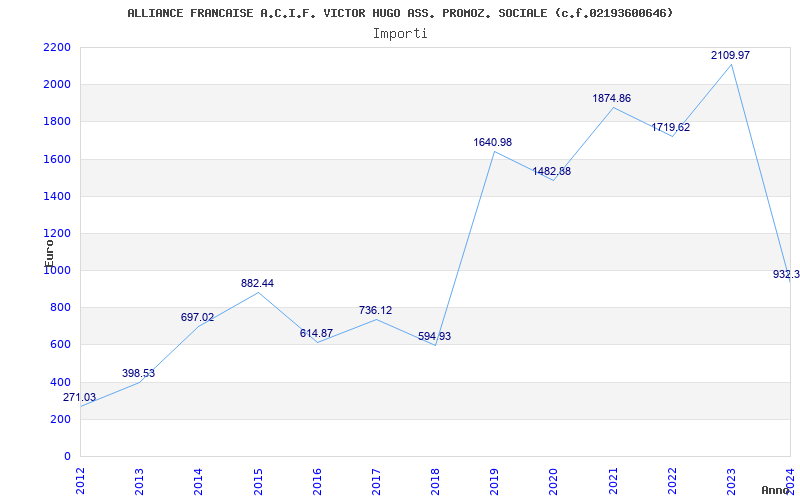
Task: Select the 697.02 data label
Action: [197, 317]
